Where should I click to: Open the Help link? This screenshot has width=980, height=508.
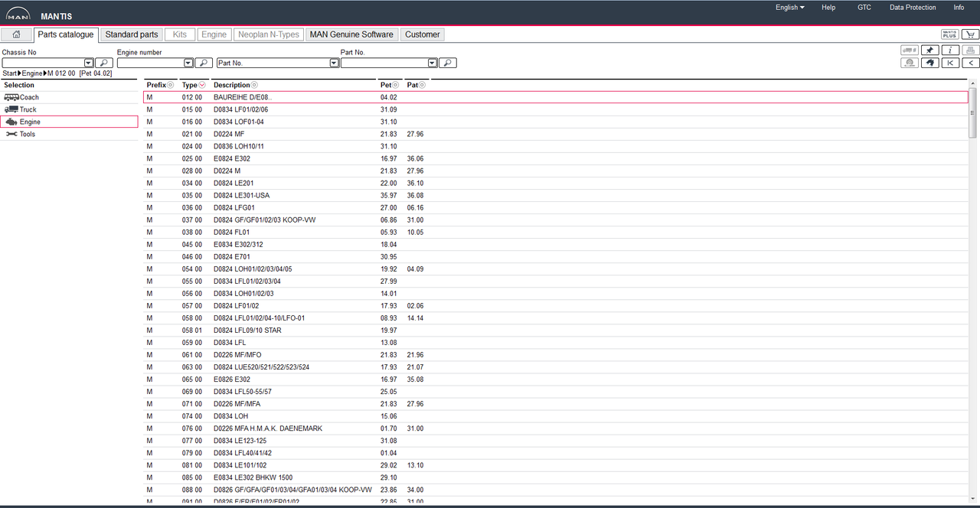click(x=828, y=8)
